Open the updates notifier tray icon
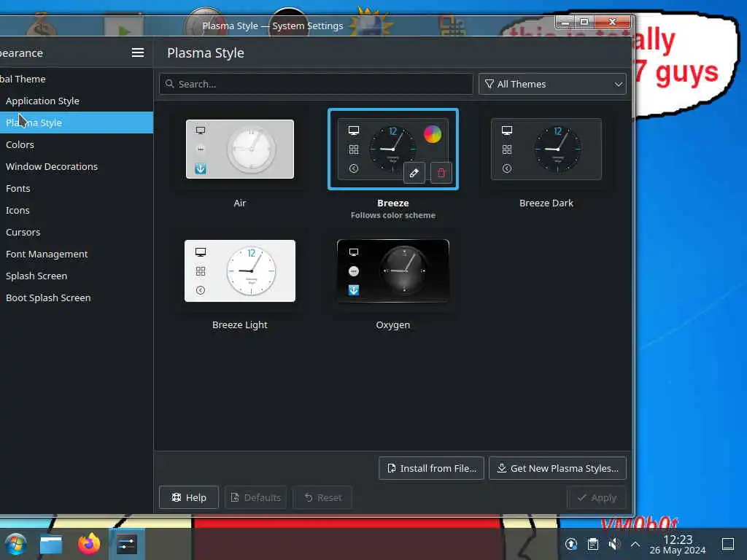Viewport: 747px width, 560px height. (x=571, y=544)
